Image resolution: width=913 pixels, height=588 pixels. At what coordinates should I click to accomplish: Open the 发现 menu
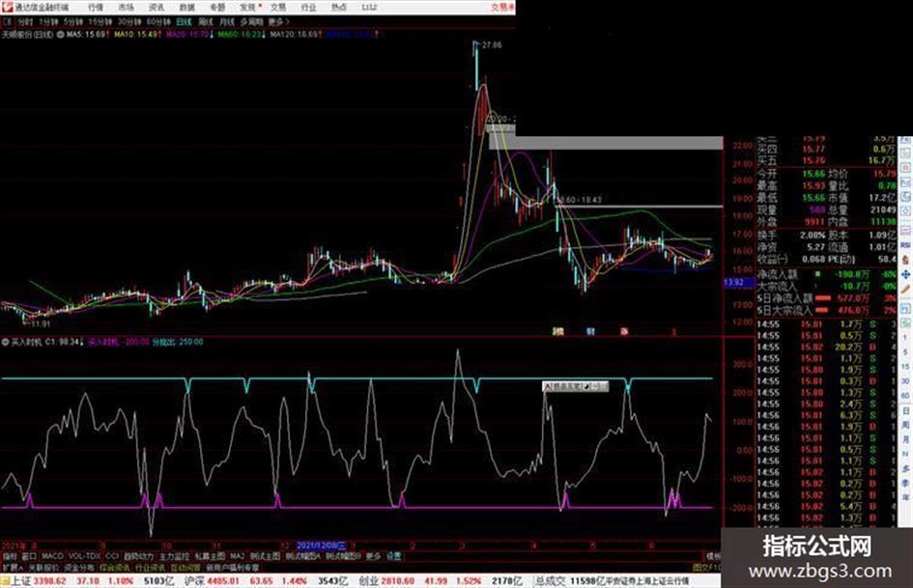tap(248, 7)
